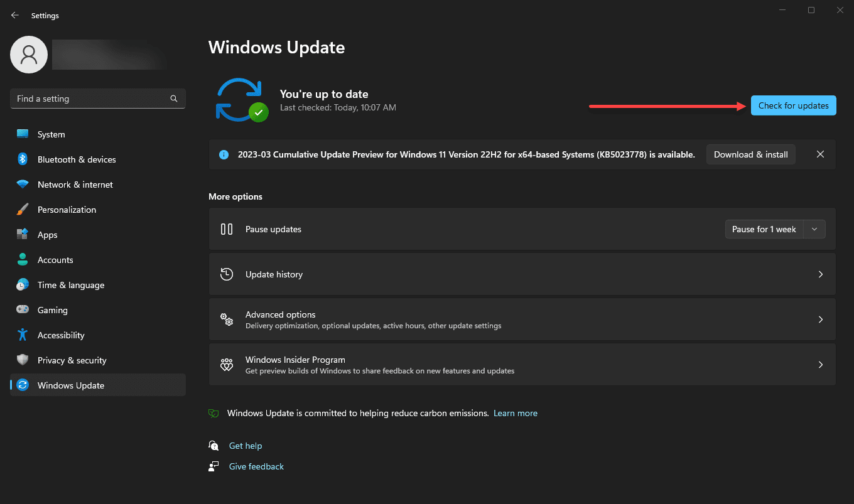Click the Gaming controller icon
The image size is (854, 504).
pyautogui.click(x=23, y=310)
